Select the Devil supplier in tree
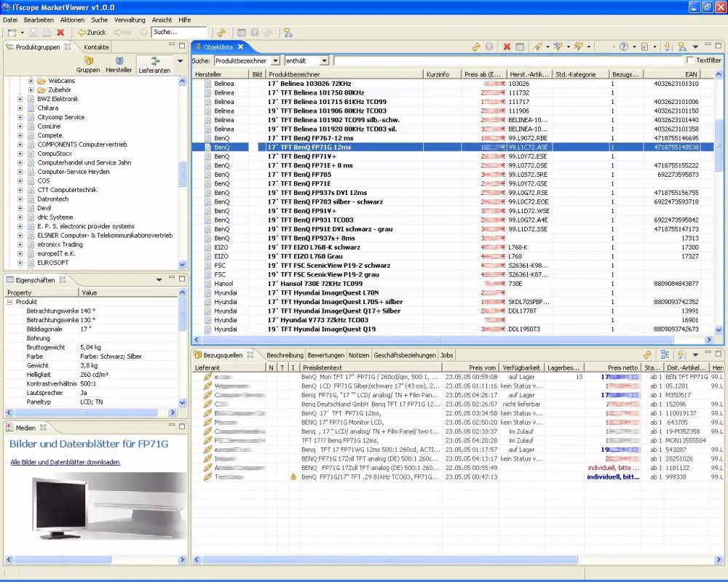728x582 pixels. (44, 208)
